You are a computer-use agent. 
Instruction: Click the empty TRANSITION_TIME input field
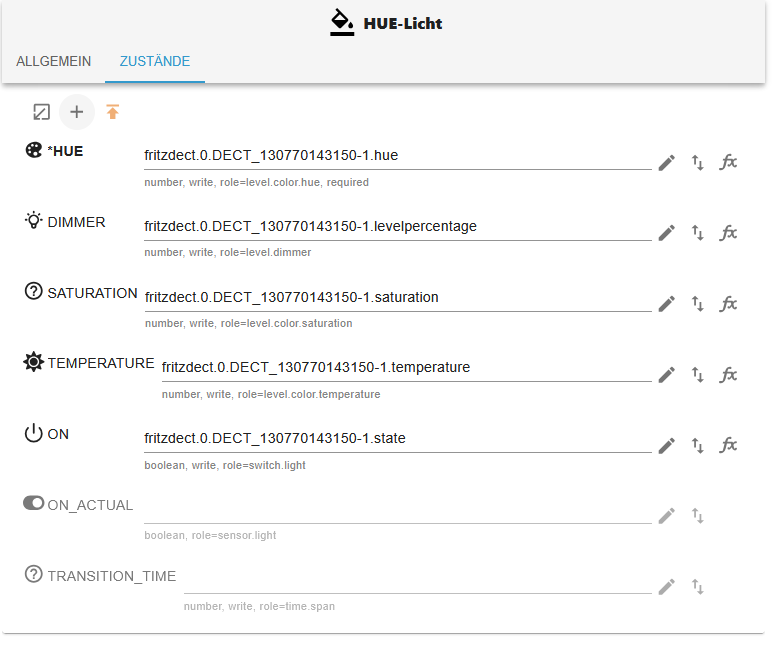point(417,581)
